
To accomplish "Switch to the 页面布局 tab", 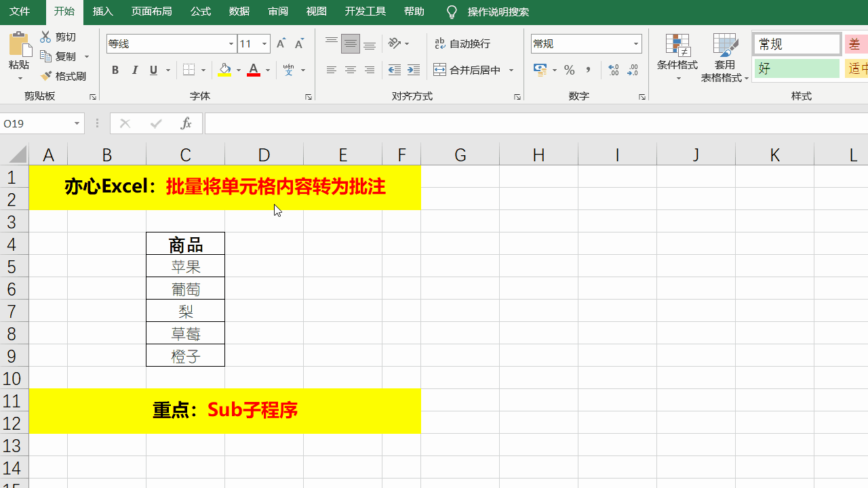I will point(151,12).
